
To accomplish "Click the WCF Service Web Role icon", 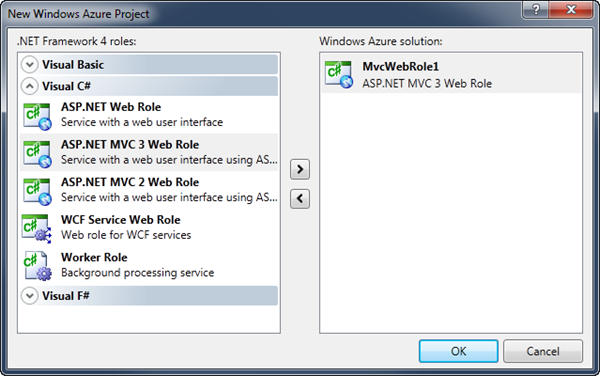I will [x=36, y=229].
